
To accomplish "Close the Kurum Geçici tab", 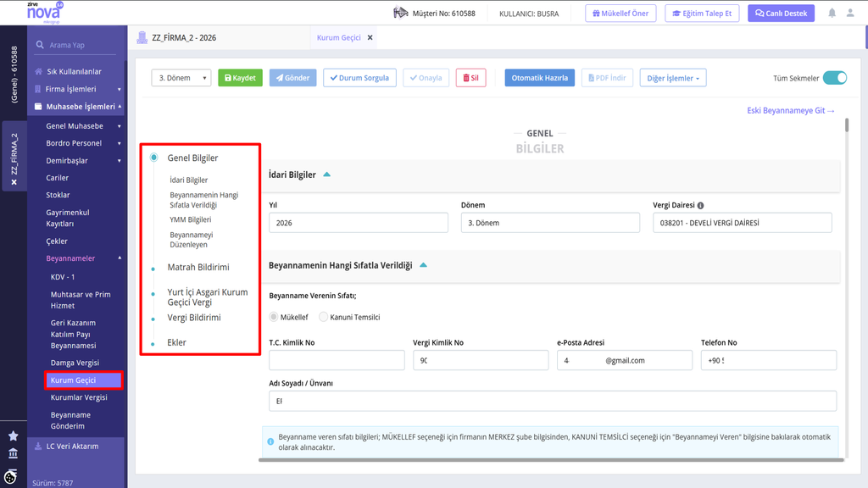I will tap(370, 37).
